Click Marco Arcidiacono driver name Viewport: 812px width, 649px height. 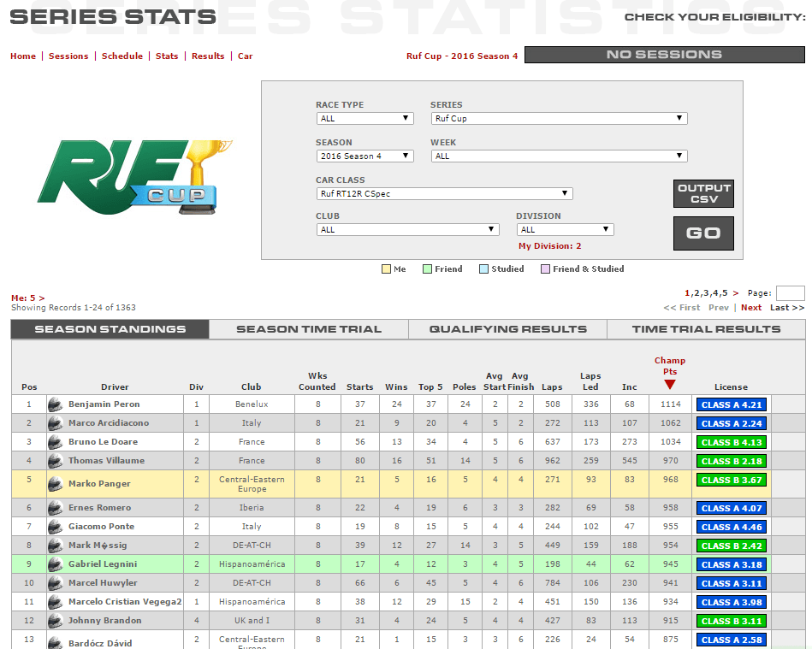pyautogui.click(x=109, y=423)
